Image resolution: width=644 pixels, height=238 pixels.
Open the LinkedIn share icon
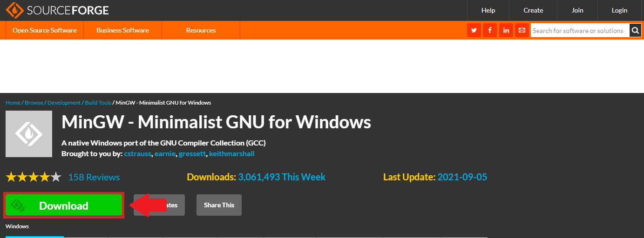[x=506, y=31]
